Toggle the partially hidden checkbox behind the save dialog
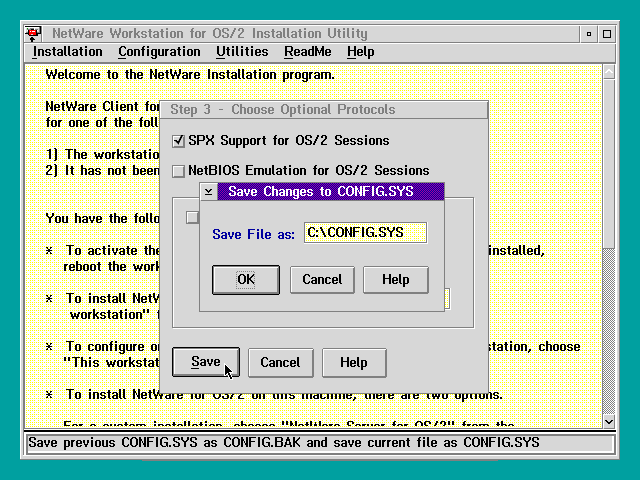 (x=192, y=218)
